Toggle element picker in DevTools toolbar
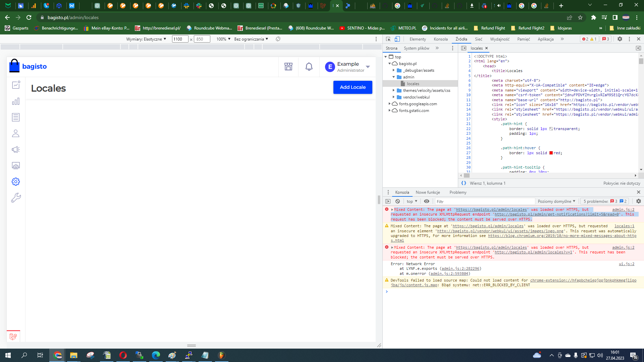This screenshot has width=644, height=362. 388,39
